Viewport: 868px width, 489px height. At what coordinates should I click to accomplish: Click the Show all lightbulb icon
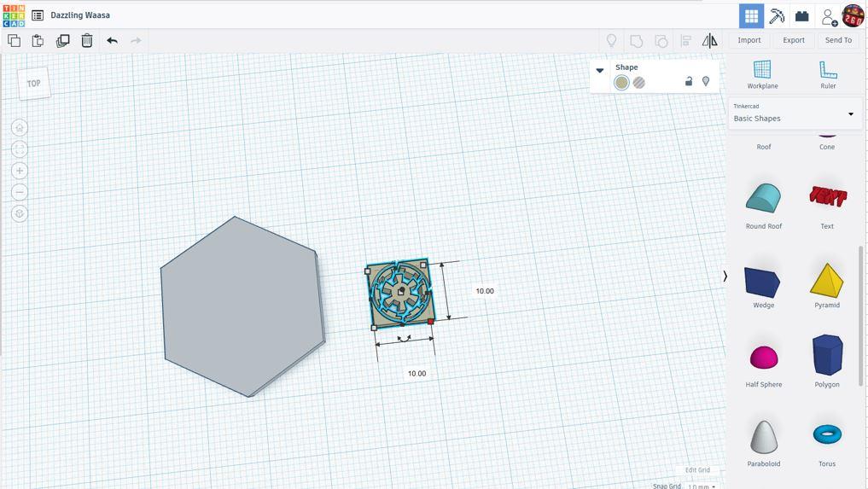pos(611,40)
